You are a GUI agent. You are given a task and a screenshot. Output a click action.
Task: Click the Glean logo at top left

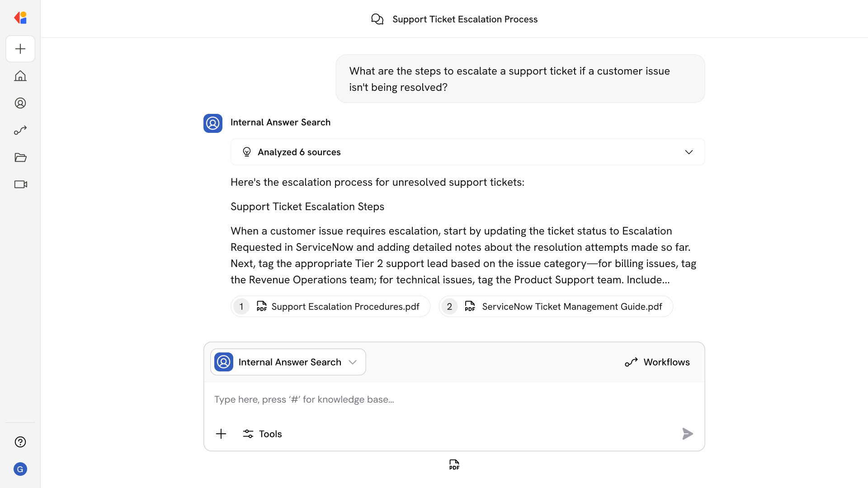pyautogui.click(x=20, y=18)
